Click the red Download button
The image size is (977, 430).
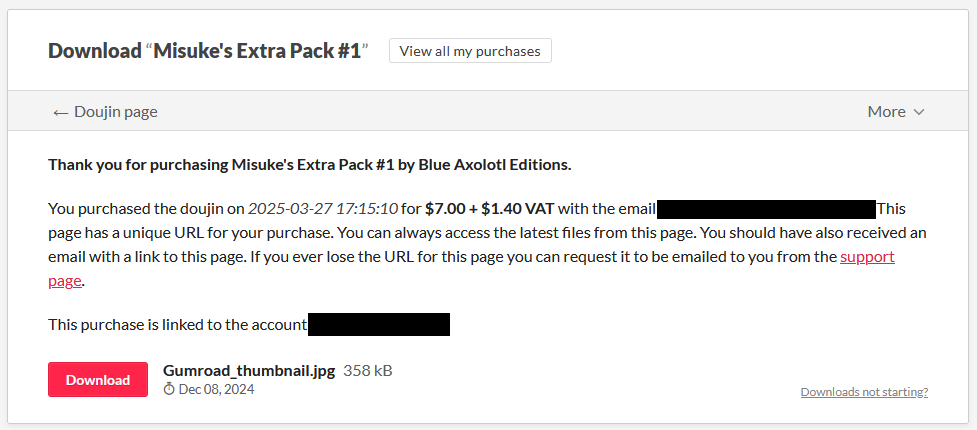click(98, 380)
